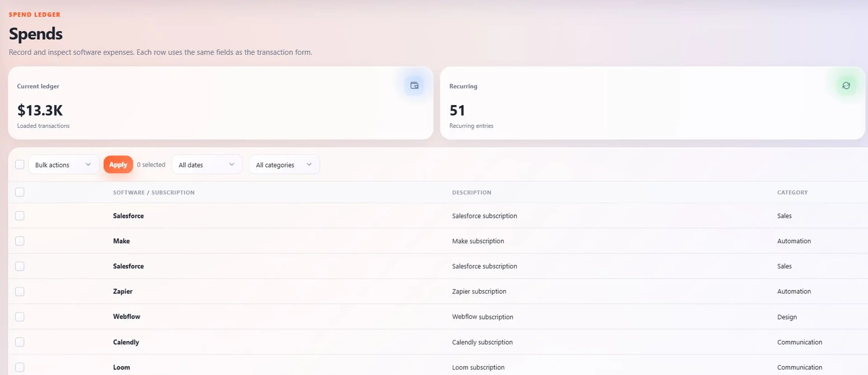Open the All categories filter dropdown
Image resolution: width=868 pixels, height=375 pixels.
coord(284,165)
